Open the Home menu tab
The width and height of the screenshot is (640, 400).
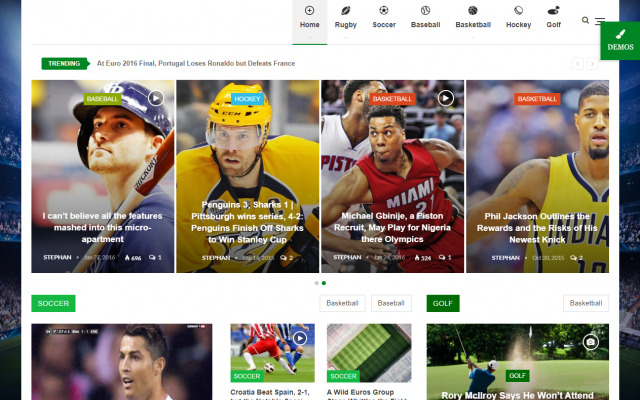point(309,22)
